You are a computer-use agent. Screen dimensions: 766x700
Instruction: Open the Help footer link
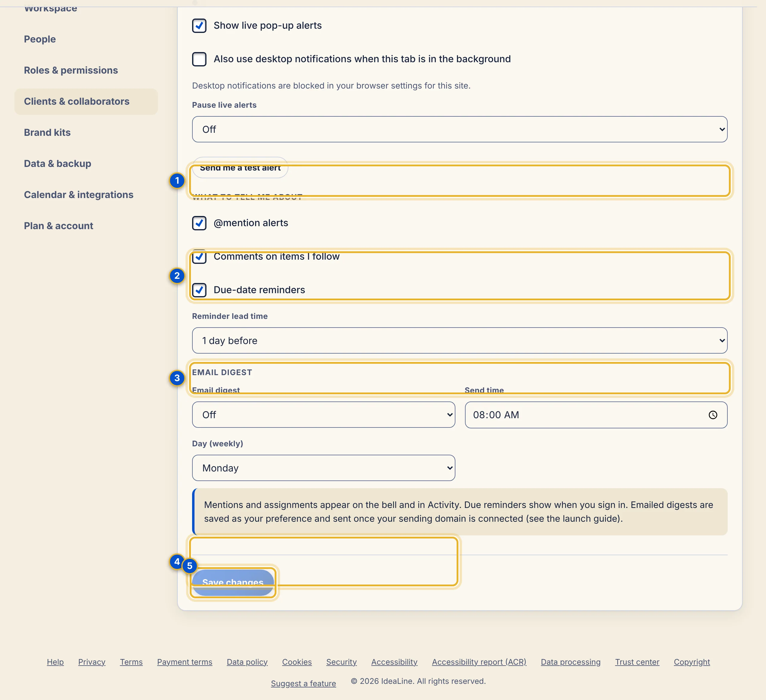point(55,662)
